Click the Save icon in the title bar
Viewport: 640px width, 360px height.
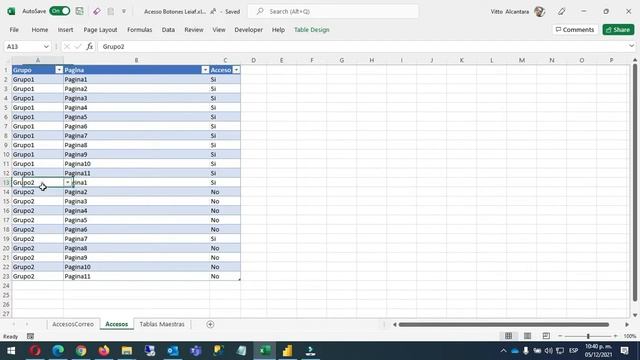80,11
